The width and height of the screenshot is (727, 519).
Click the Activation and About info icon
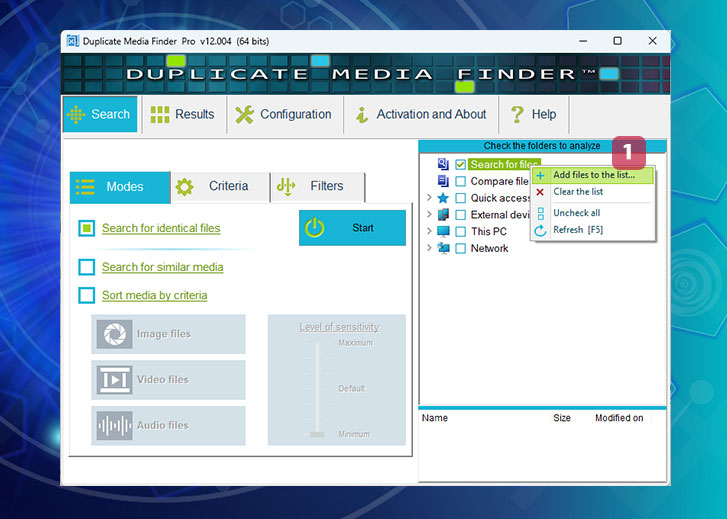click(362, 115)
